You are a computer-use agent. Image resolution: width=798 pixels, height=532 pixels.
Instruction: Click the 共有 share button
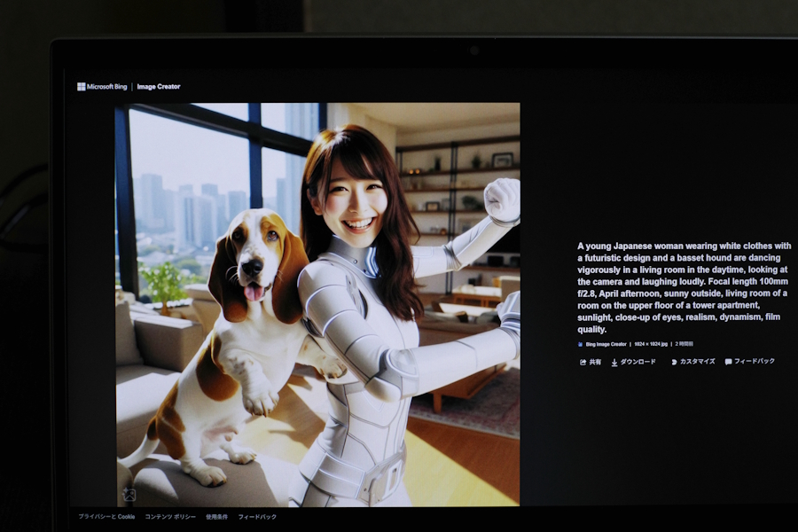591,362
